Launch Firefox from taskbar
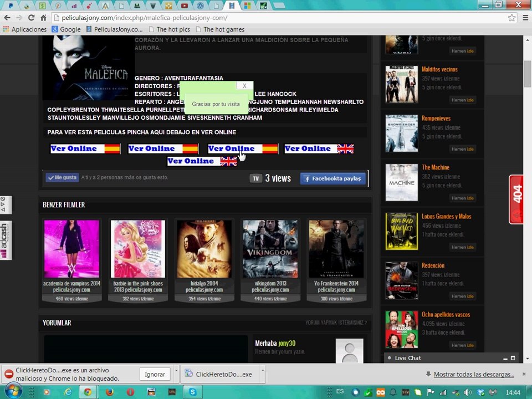The image size is (532, 399). point(109,392)
